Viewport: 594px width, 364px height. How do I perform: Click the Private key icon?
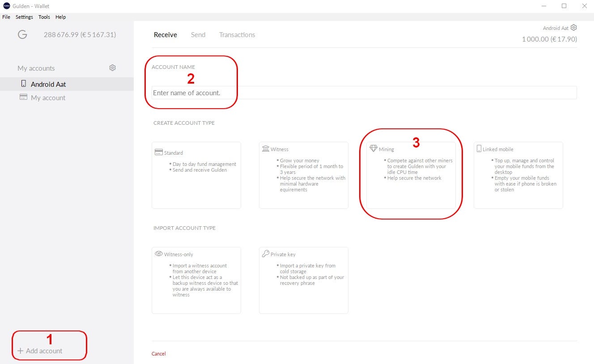tap(265, 254)
